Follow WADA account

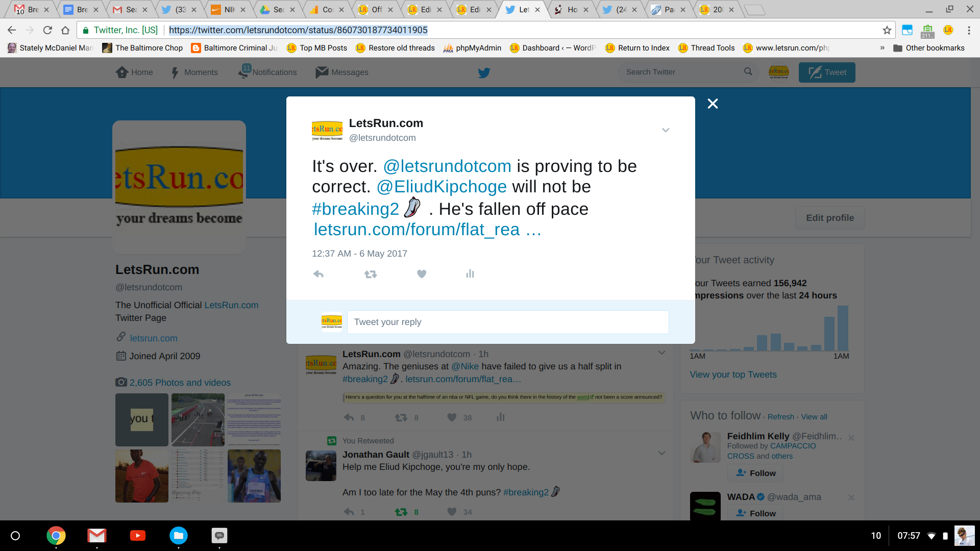(x=755, y=513)
